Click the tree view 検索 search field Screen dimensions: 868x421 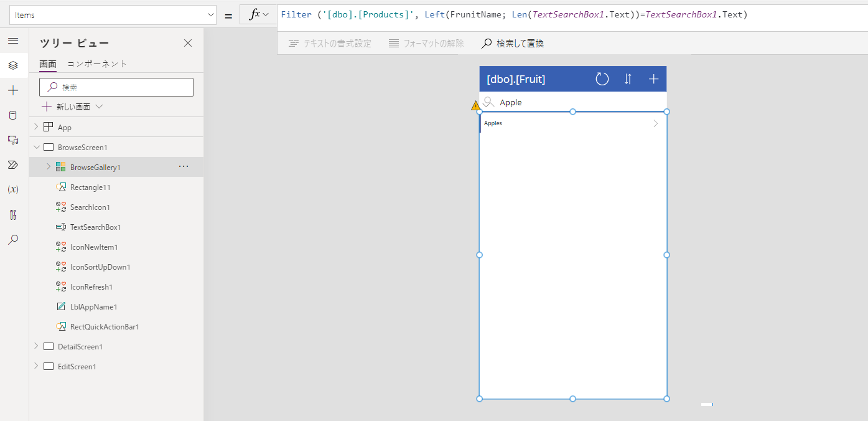click(116, 87)
